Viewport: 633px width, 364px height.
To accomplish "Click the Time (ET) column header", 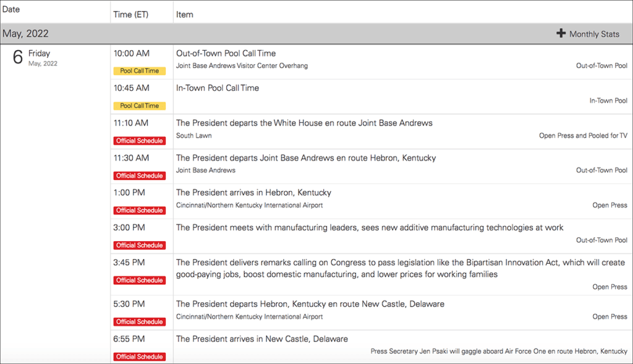I will pos(131,14).
